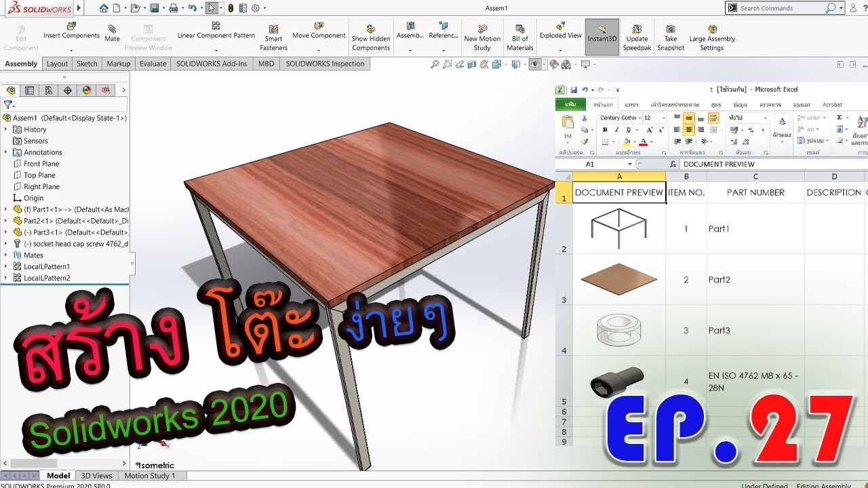
Task: Click the Search Commands box
Action: (780, 8)
